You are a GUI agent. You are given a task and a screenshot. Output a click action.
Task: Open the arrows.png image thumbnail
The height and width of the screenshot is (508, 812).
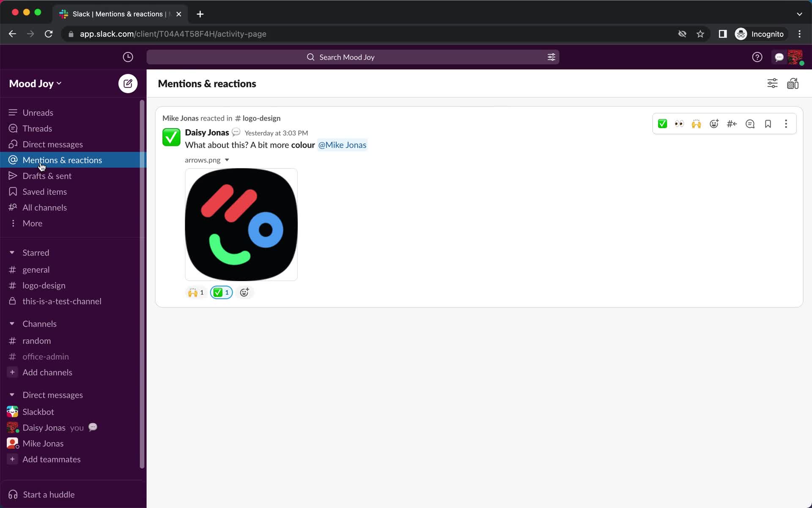[x=241, y=224]
